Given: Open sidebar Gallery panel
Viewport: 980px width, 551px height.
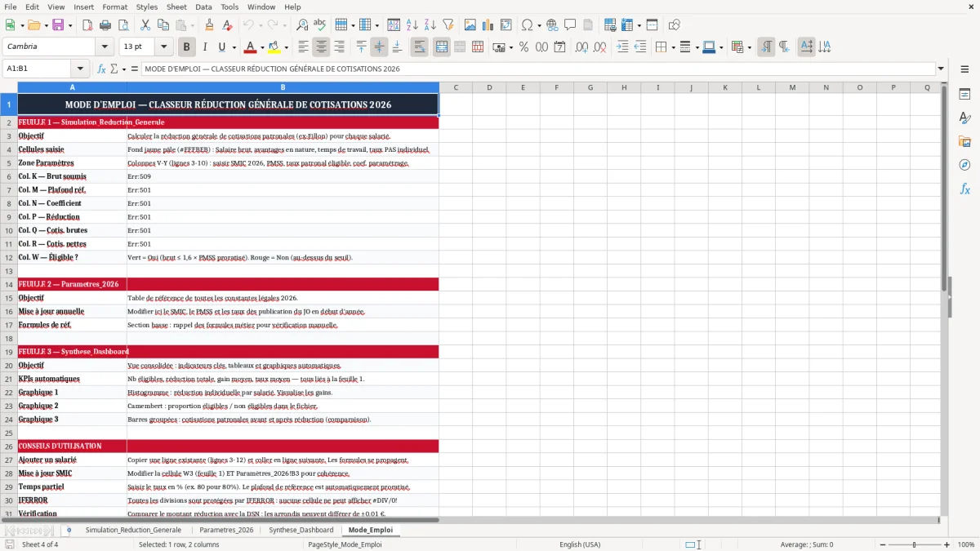Looking at the screenshot, I should pyautogui.click(x=964, y=141).
